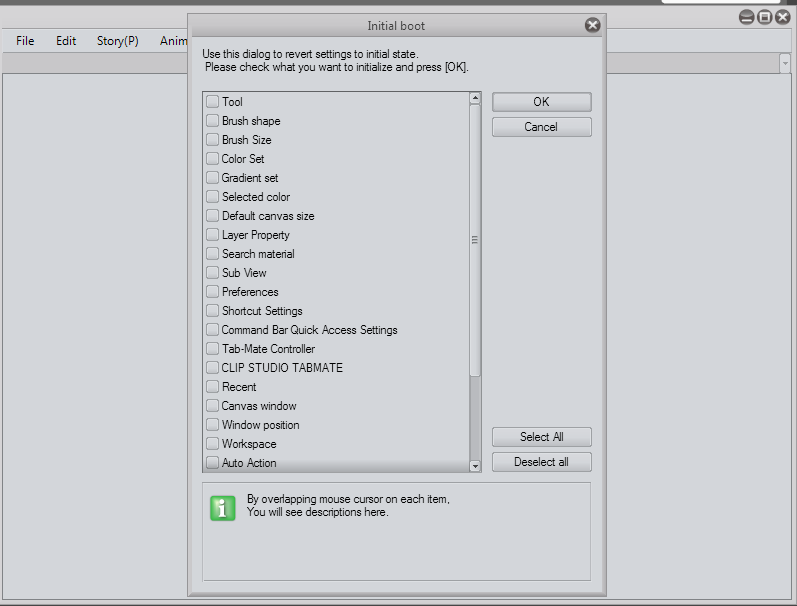The height and width of the screenshot is (606, 797).
Task: Check the Canvas window checkbox
Action: (x=212, y=406)
